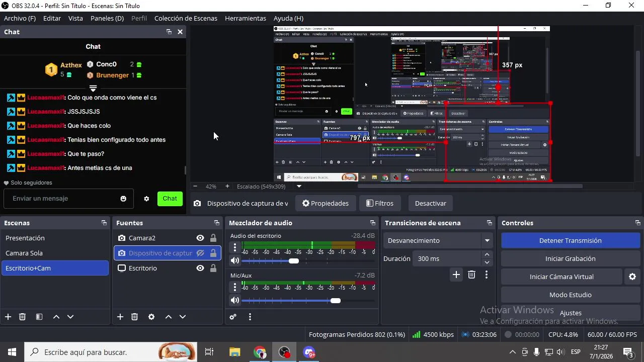Open advanced audio properties gears icon

click(x=233, y=317)
